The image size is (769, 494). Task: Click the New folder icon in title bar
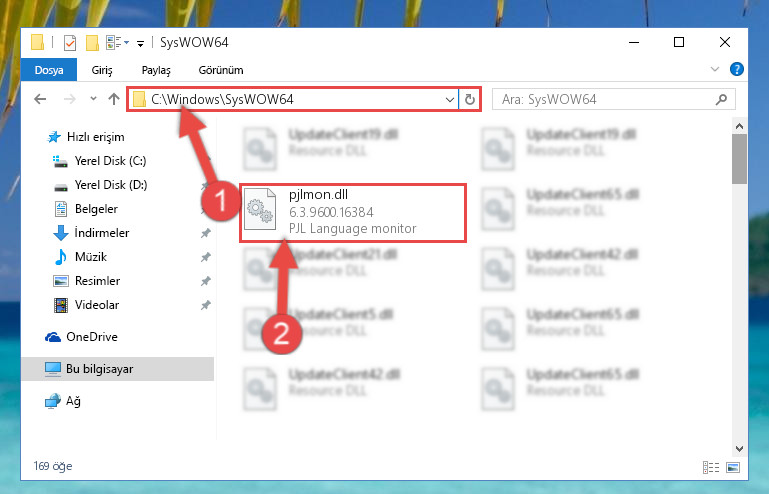[92, 43]
